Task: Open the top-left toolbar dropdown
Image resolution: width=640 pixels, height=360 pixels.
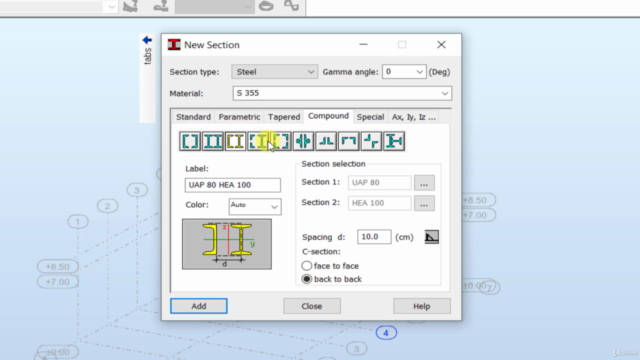Action: (x=111, y=7)
